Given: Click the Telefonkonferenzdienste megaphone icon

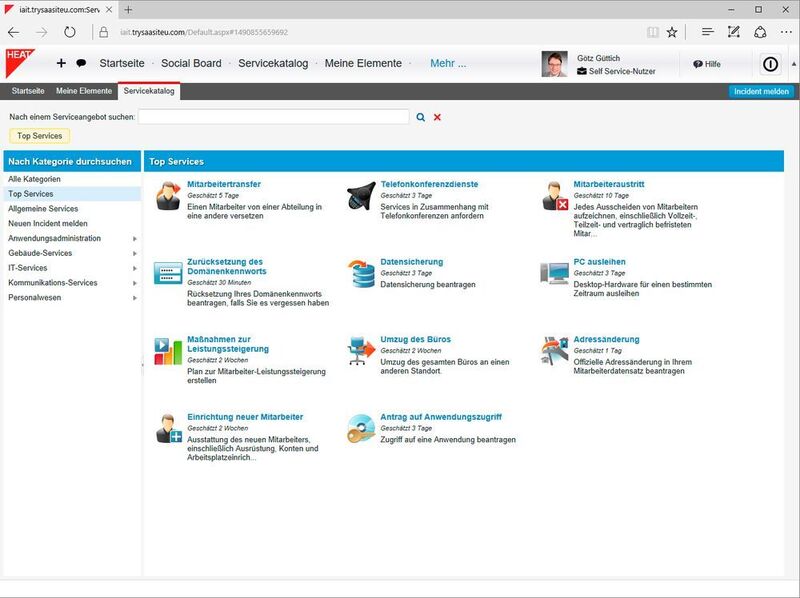Looking at the screenshot, I should click(361, 196).
